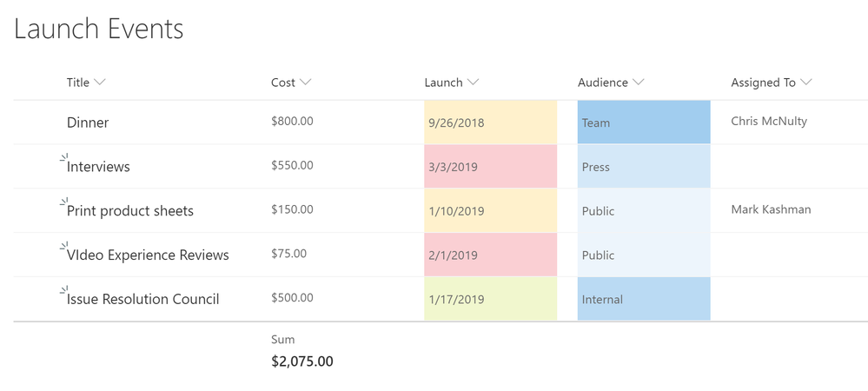Click the new-item sparkle icon beside Print product sheets

63,202
